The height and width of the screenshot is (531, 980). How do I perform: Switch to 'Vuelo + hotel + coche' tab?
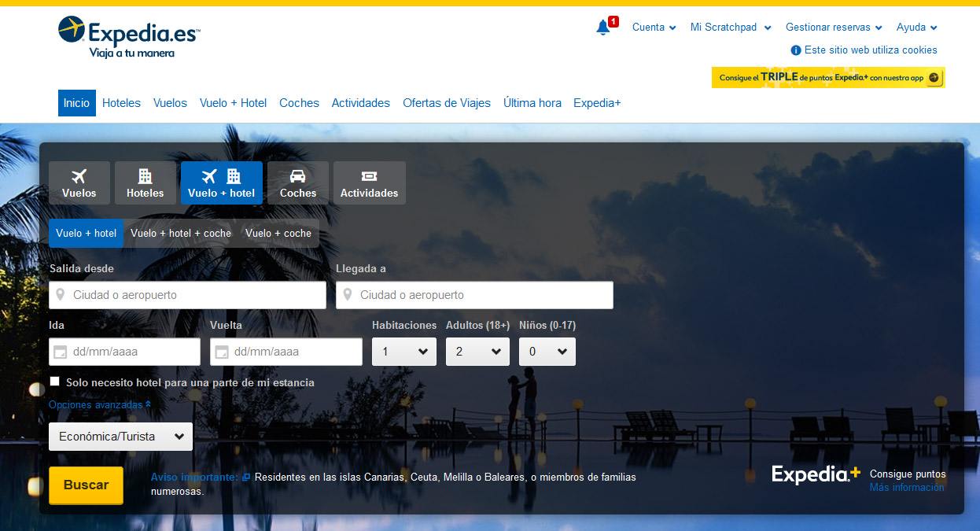pos(181,234)
